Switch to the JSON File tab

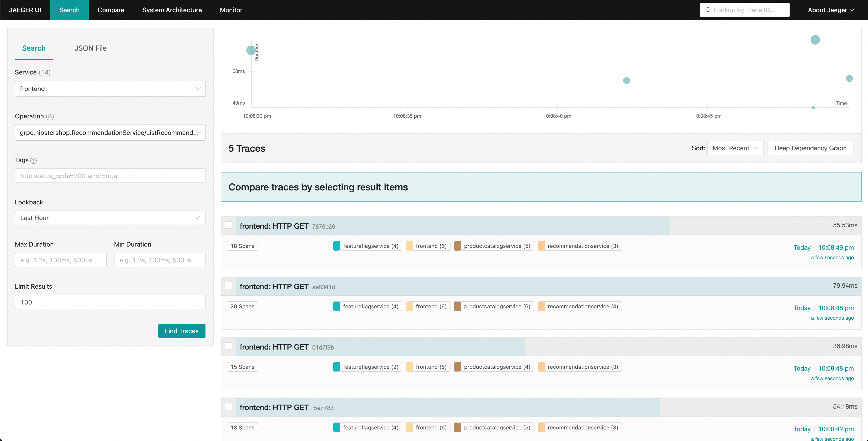[x=90, y=48]
